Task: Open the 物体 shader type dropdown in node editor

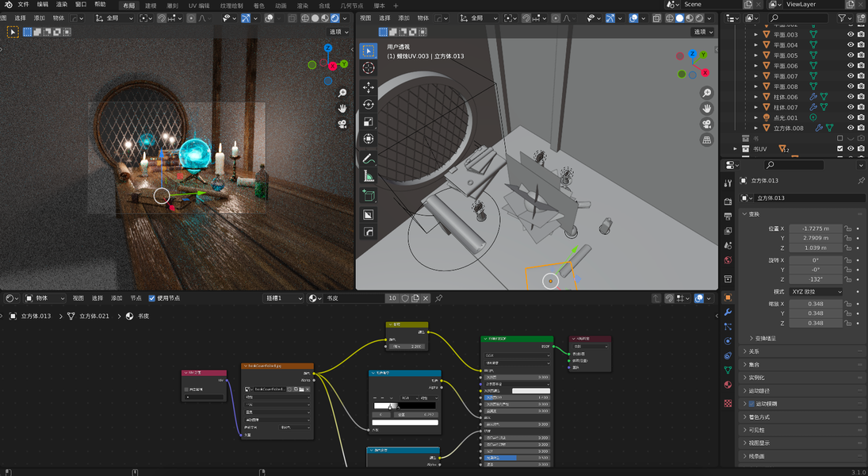Action: coord(45,298)
